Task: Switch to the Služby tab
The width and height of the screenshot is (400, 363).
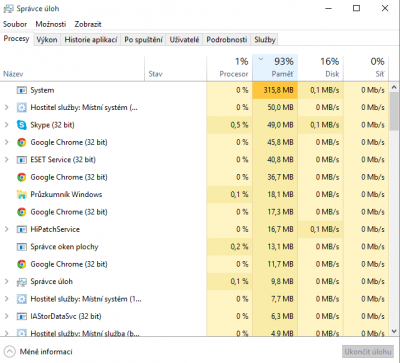Action: [x=265, y=40]
